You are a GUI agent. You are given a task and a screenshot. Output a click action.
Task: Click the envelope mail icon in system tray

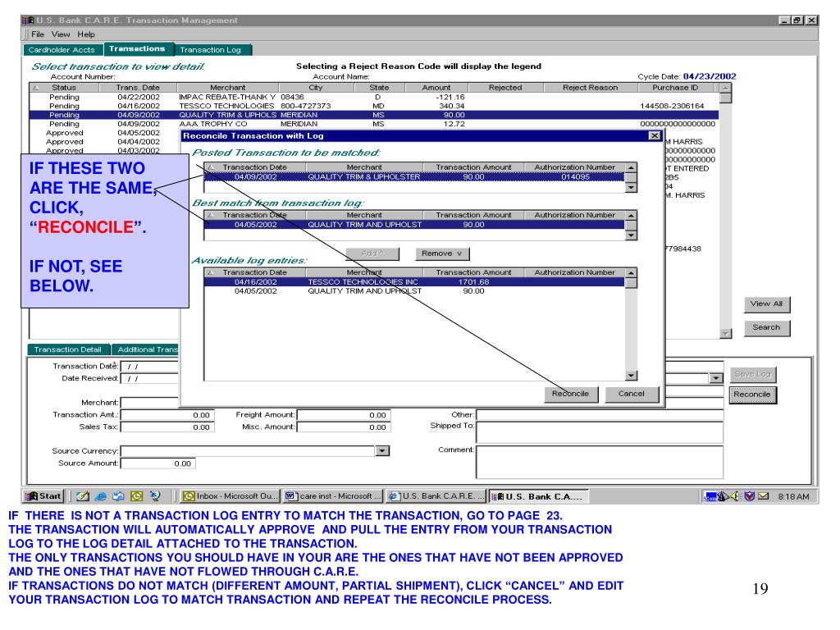pos(764,496)
